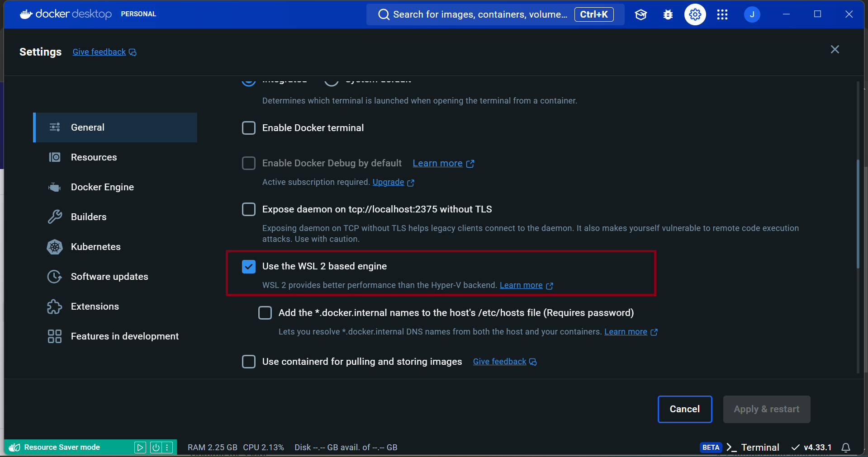Open the apps grid icon

coord(722,14)
